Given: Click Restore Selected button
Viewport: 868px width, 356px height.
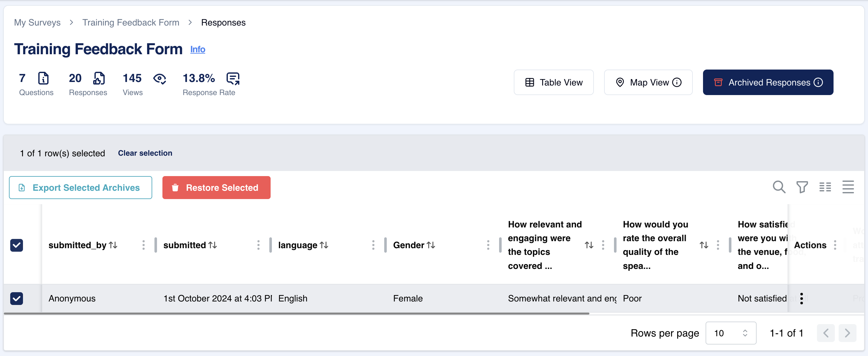Looking at the screenshot, I should pyautogui.click(x=215, y=187).
